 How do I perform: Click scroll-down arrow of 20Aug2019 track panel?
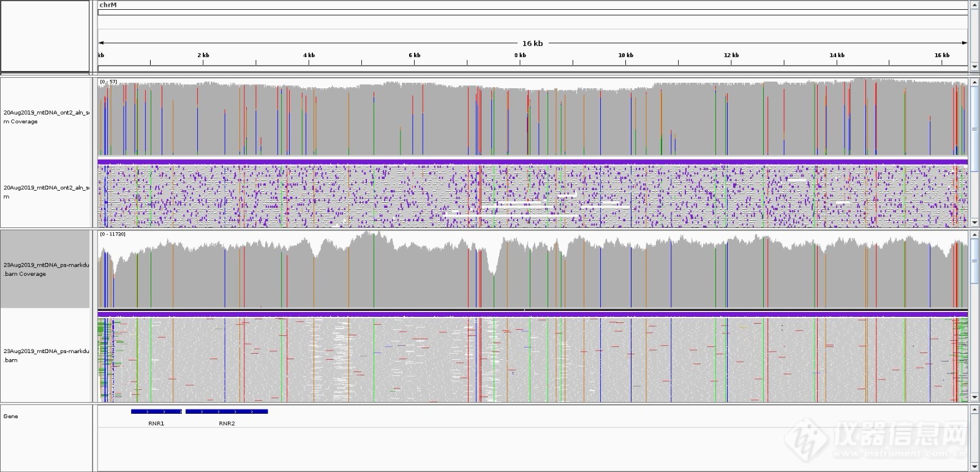coord(974,223)
